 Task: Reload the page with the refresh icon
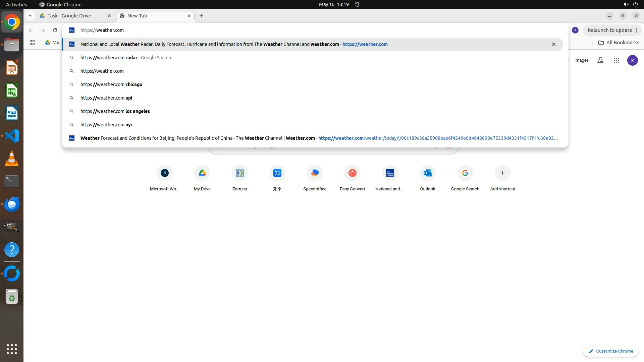click(x=55, y=30)
